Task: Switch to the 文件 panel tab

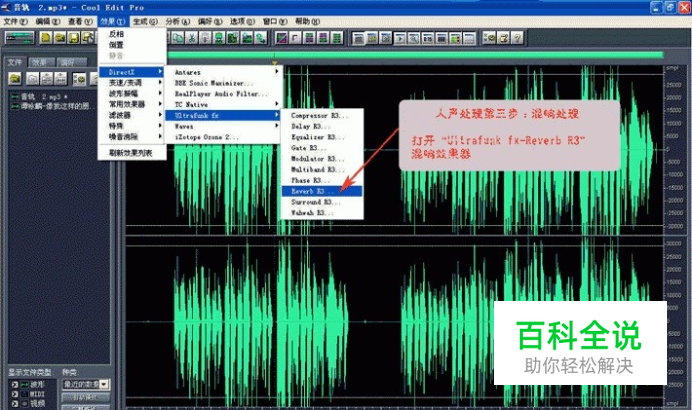Action: point(15,62)
